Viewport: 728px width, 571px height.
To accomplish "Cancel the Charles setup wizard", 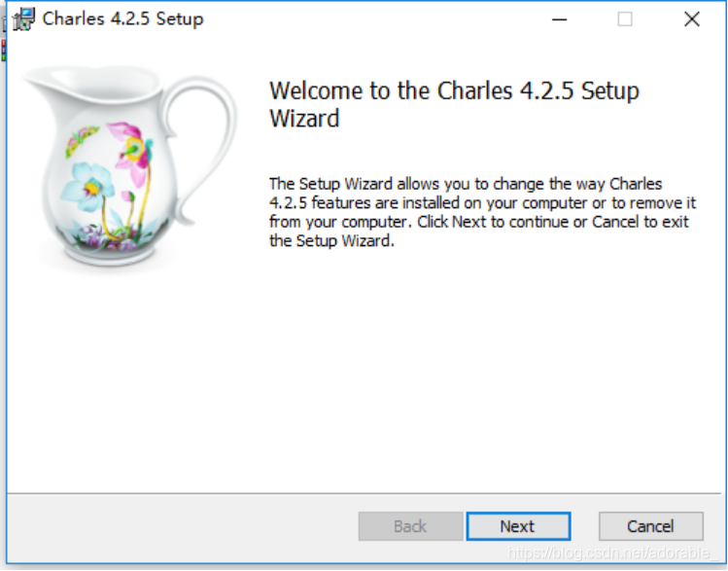I will 651,526.
